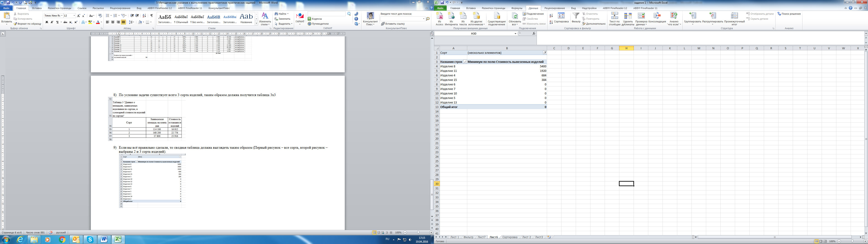
Task: Click Консолидация in Excel
Action: (x=657, y=18)
